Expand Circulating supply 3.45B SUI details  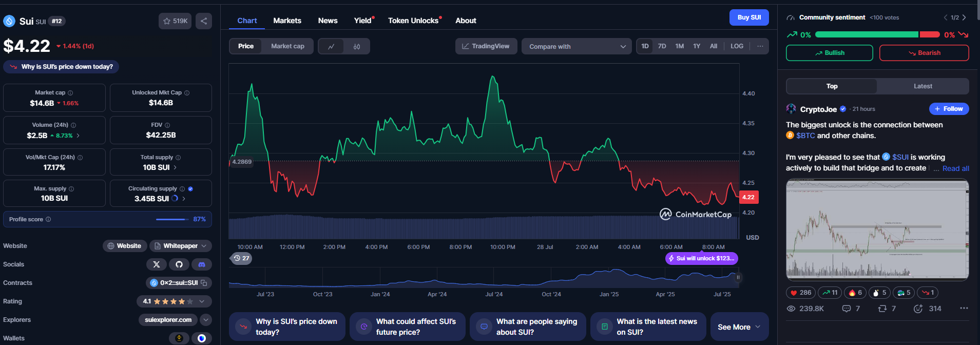pos(184,199)
